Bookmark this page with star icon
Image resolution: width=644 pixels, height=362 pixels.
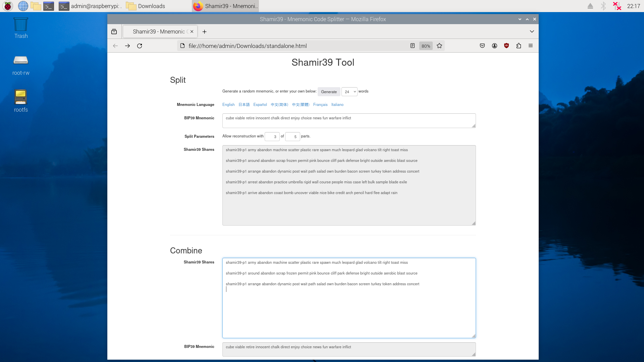[x=439, y=46]
